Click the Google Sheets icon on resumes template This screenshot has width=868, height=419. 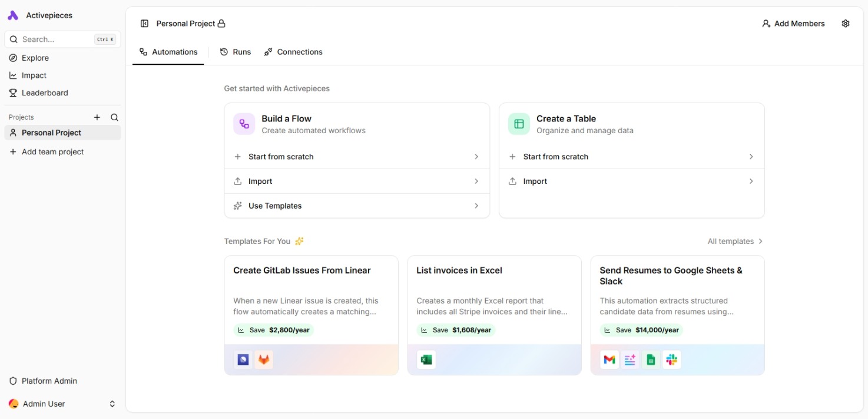click(651, 359)
